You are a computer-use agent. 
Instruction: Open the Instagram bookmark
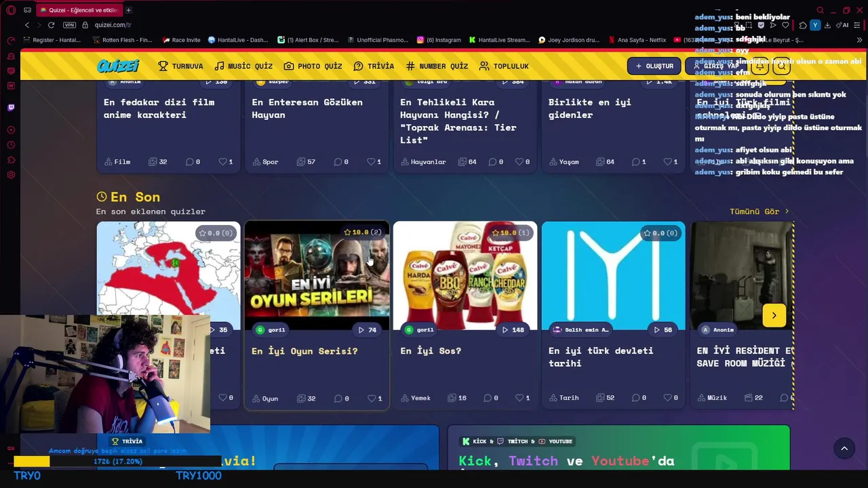click(439, 40)
